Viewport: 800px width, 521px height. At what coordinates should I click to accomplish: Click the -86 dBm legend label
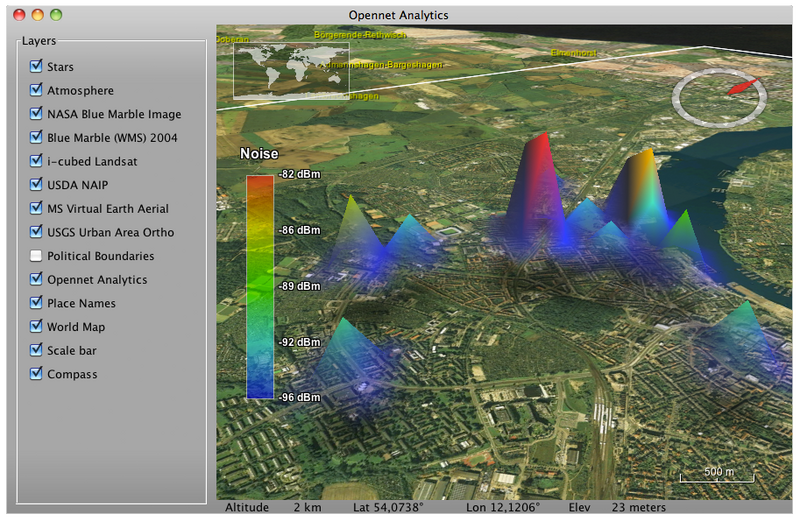(x=299, y=230)
